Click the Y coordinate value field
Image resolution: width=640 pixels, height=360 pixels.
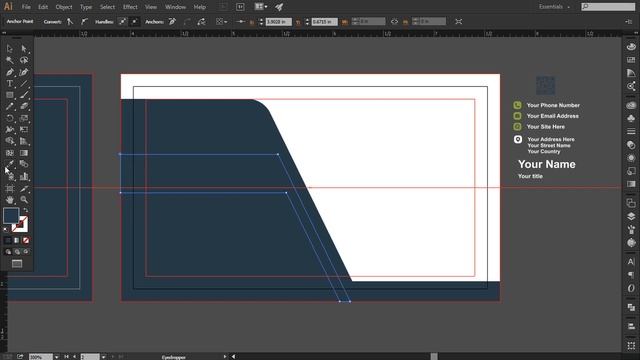click(324, 22)
